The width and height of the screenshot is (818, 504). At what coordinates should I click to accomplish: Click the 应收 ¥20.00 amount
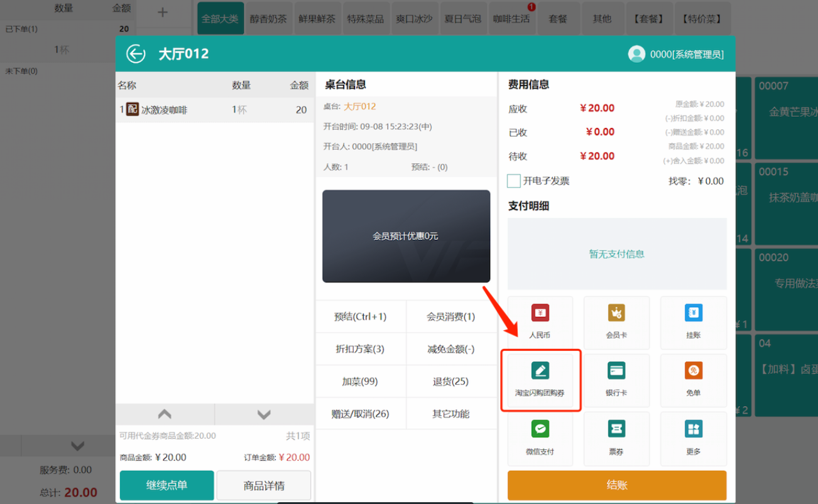(597, 108)
